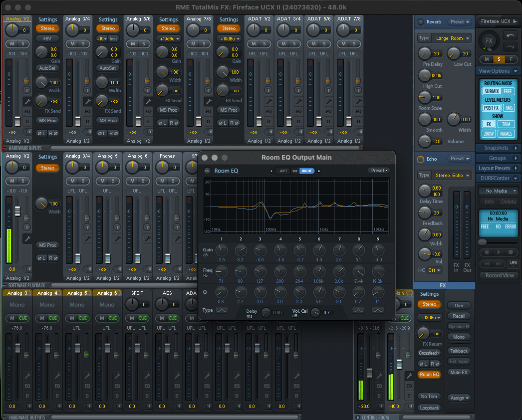Select the LEFT channel tab in Room EQ
522x420 pixels.
(x=283, y=171)
